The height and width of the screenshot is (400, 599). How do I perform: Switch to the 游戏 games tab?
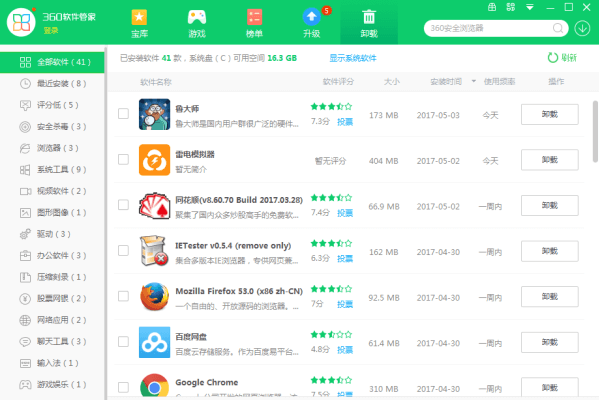point(197,24)
